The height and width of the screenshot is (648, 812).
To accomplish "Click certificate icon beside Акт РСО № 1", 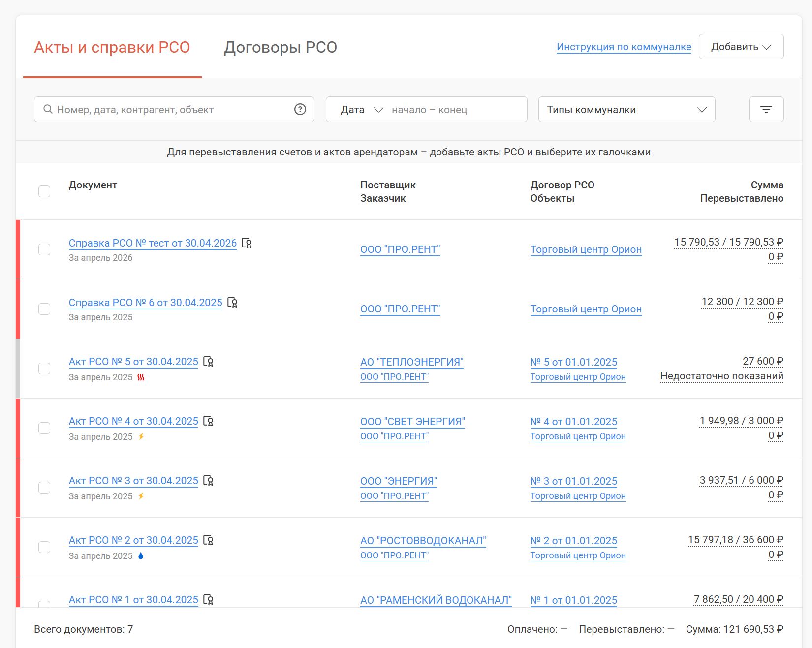I will point(209,600).
